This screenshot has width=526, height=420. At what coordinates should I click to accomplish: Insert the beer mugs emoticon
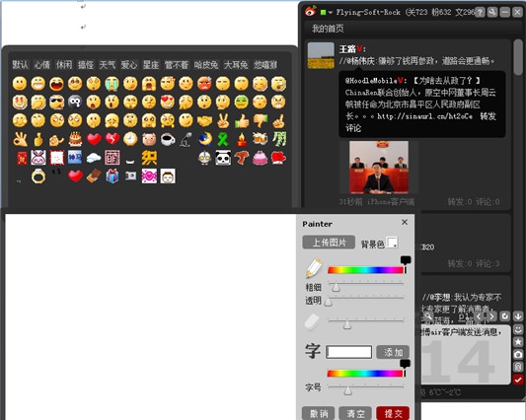coord(260,139)
